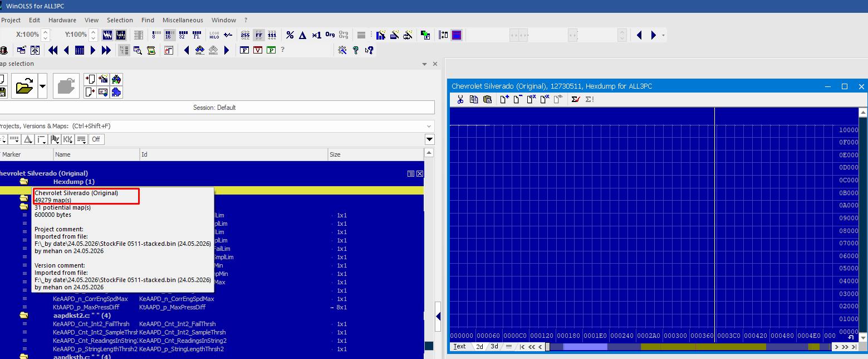This screenshot has width=868, height=359.
Task: Click the import file icon
Action: 90,79
